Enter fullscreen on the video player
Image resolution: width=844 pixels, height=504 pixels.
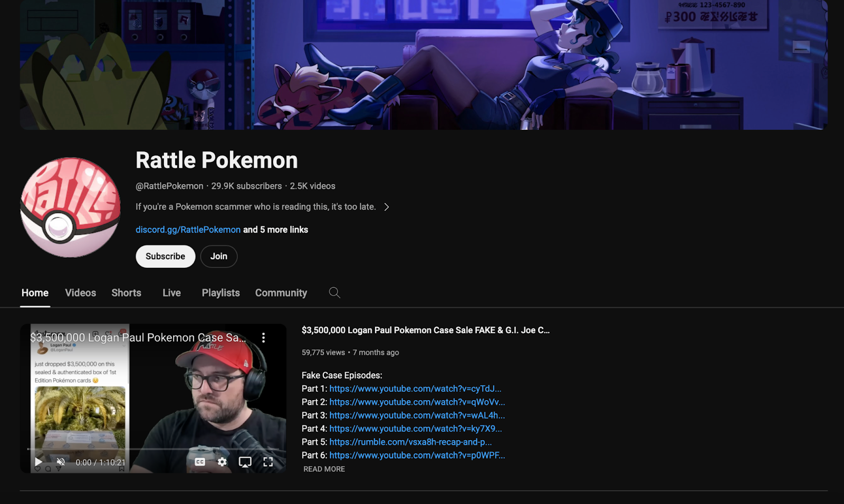point(268,462)
